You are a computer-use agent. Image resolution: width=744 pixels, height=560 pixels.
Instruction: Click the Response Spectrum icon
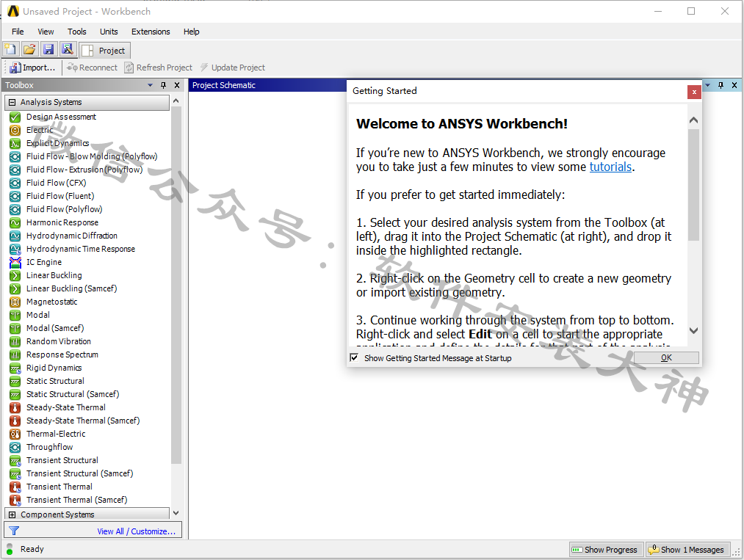tap(15, 354)
